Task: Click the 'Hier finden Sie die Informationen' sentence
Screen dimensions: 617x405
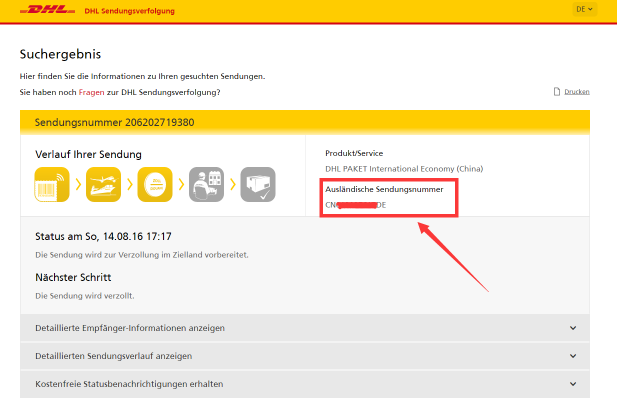Action: tap(142, 76)
